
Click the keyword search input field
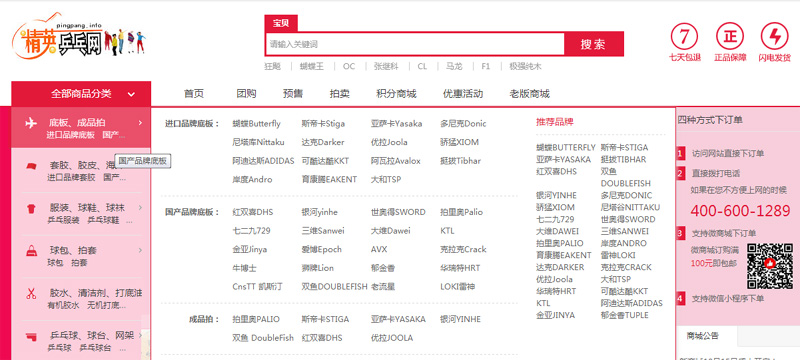click(x=415, y=44)
